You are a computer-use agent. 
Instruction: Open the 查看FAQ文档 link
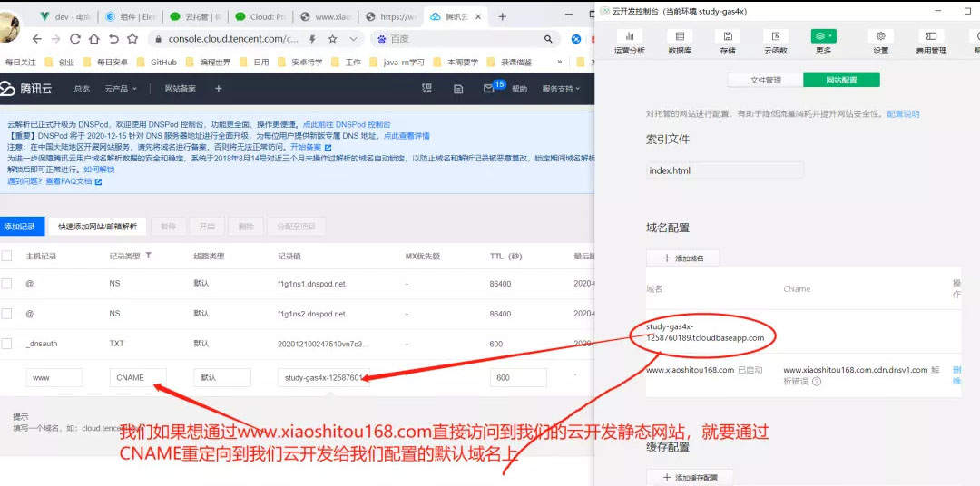69,181
